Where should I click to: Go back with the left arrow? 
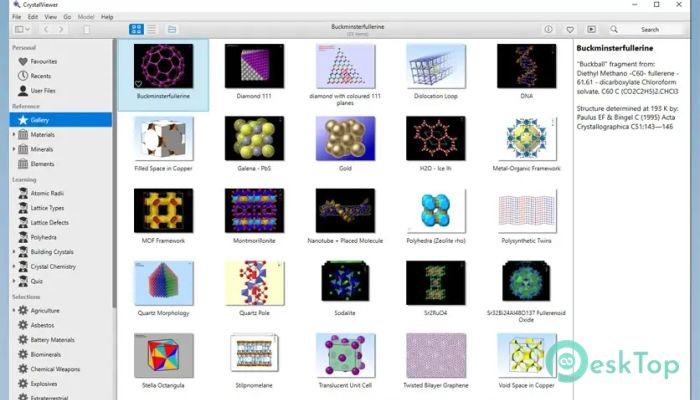(x=47, y=29)
